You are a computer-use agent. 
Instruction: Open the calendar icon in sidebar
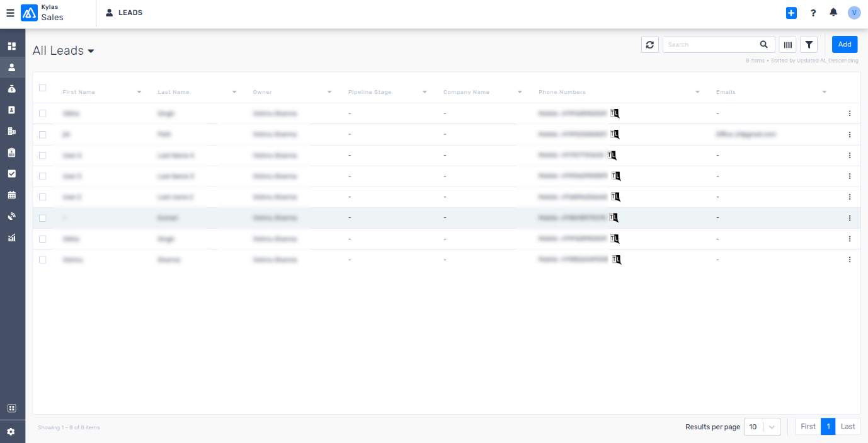(x=11, y=195)
